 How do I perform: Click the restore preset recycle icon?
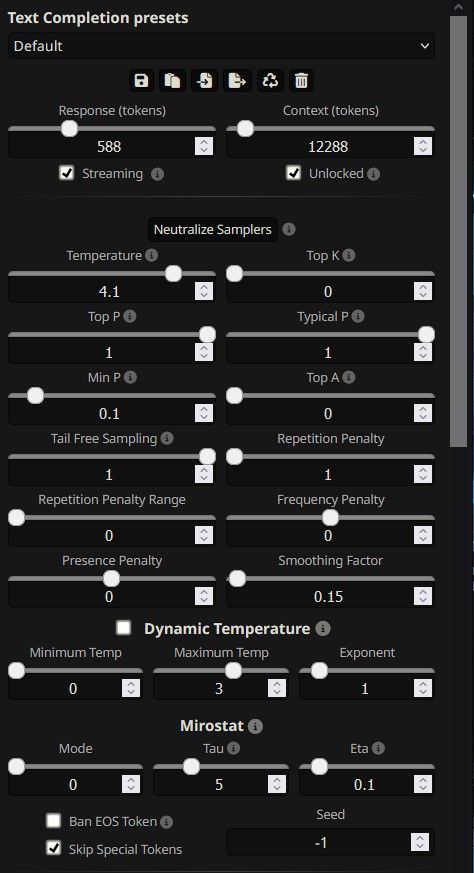click(x=270, y=81)
